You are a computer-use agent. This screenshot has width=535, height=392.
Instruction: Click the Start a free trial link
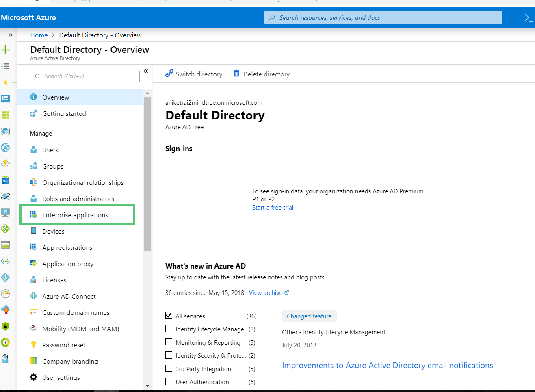(x=273, y=208)
